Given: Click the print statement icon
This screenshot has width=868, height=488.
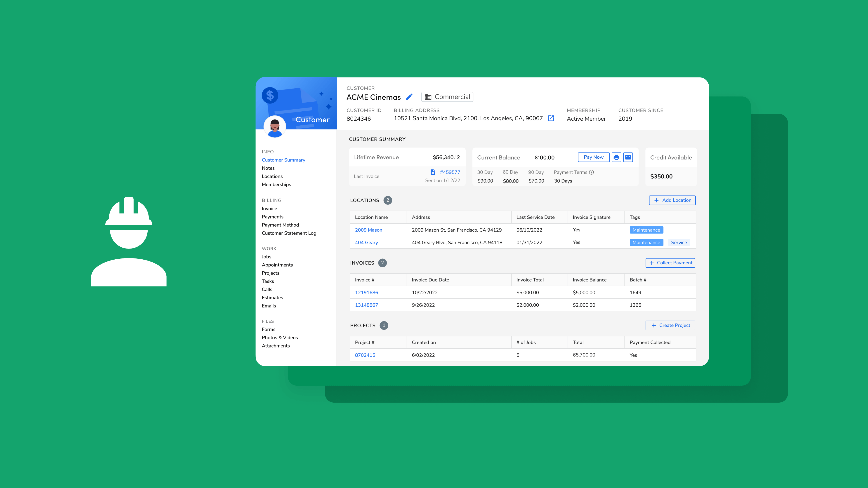Looking at the screenshot, I should (616, 157).
